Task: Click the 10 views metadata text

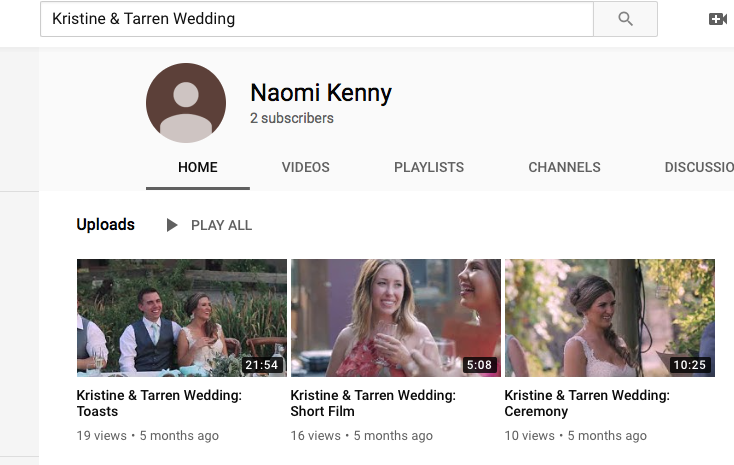Action: (529, 435)
